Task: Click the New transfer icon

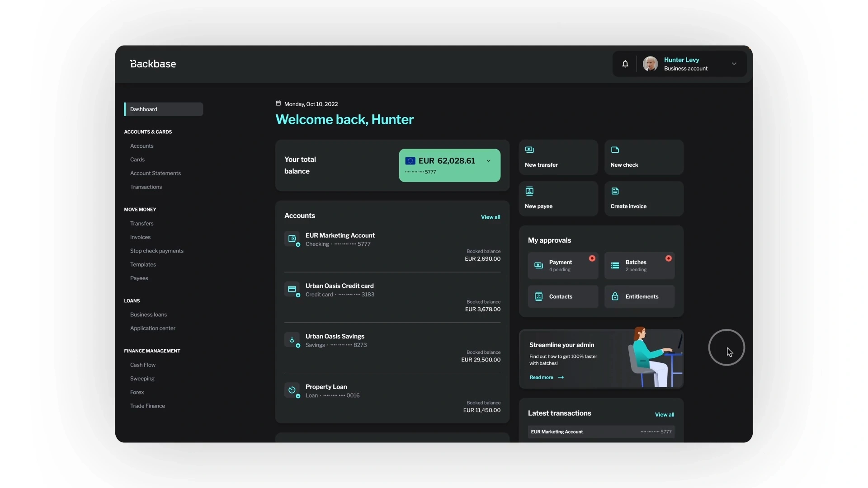Action: click(x=529, y=150)
